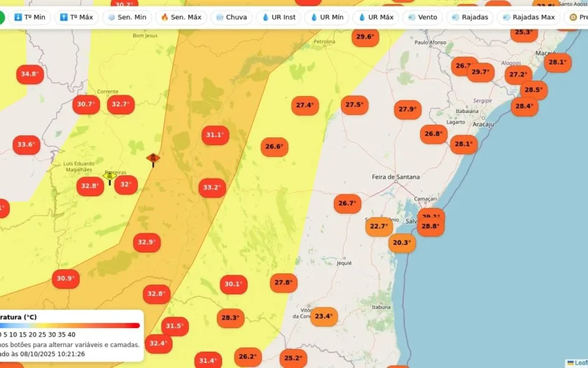Click the orange diamond alert marker
588x368 pixels.
coord(153,159)
